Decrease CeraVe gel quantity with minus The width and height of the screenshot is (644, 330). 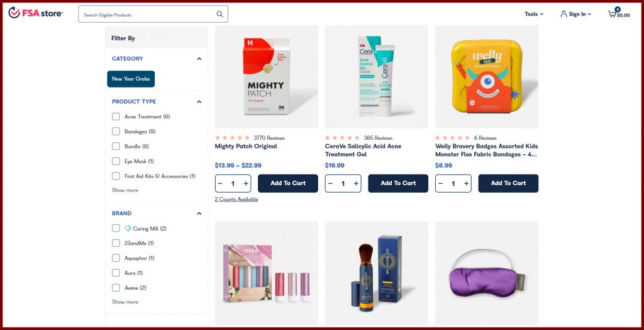(x=330, y=183)
